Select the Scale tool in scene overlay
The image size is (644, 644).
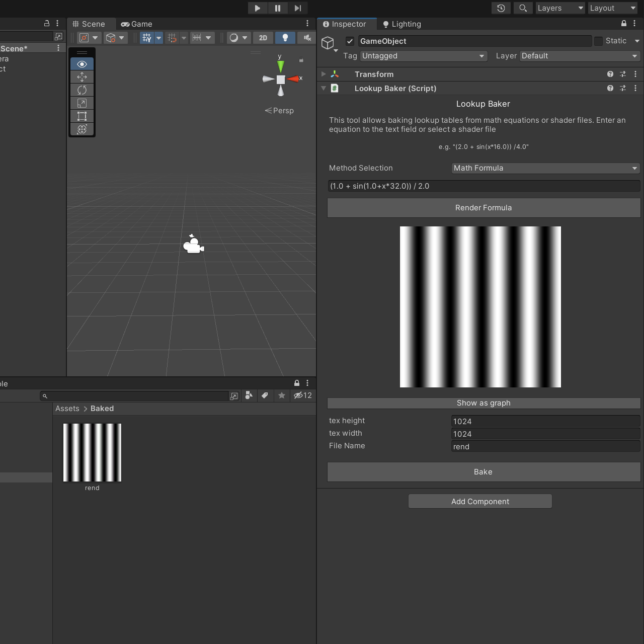coord(82,103)
